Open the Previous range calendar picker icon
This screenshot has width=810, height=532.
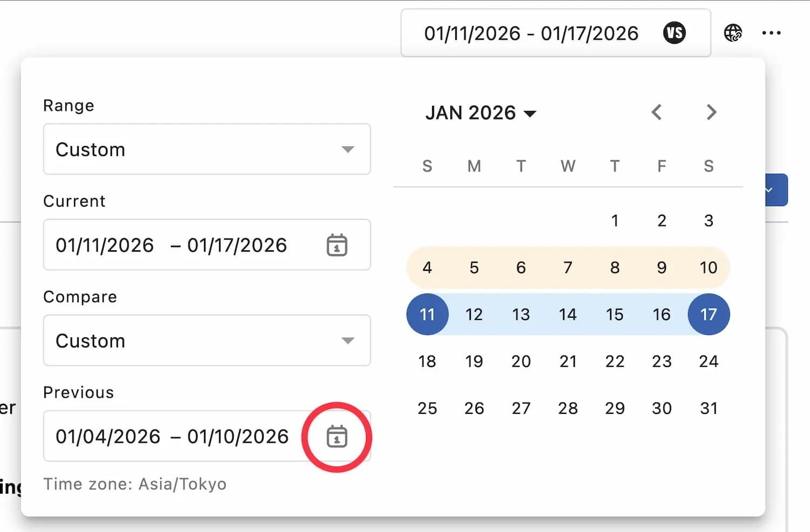pyautogui.click(x=337, y=436)
